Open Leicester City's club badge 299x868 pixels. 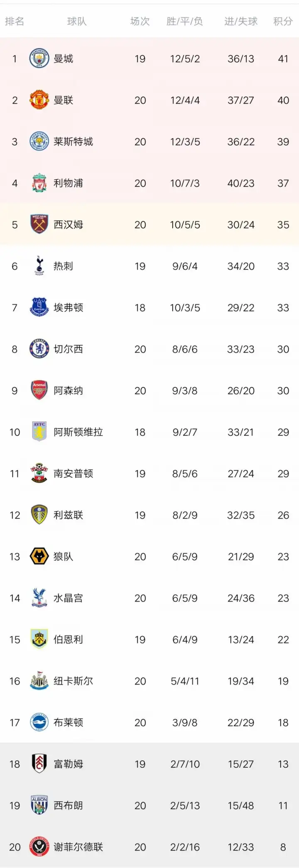pos(39,142)
